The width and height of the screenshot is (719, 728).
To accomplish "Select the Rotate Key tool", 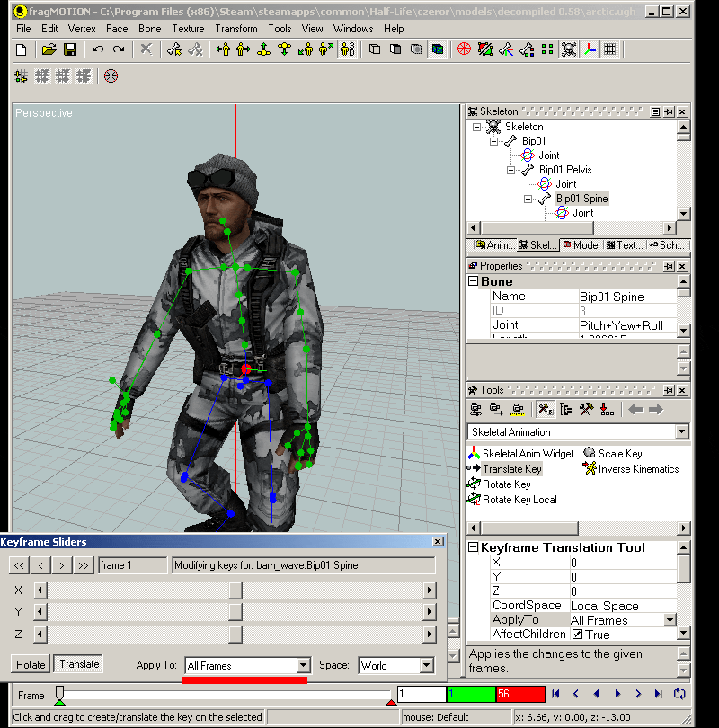I will (x=500, y=484).
